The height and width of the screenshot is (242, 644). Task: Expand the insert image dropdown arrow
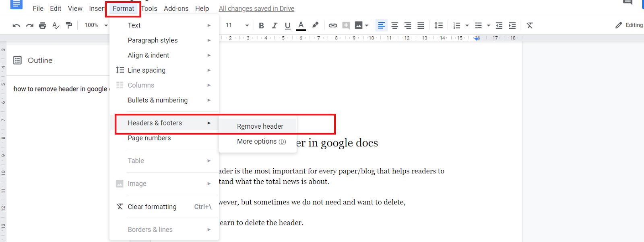tap(367, 25)
